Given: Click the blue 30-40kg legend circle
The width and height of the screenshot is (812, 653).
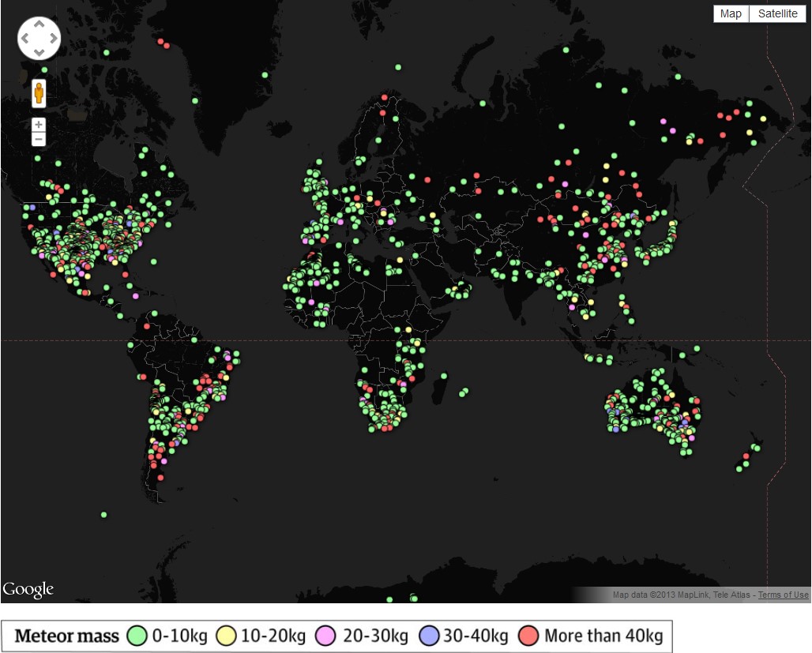Looking at the screenshot, I should pos(429,636).
